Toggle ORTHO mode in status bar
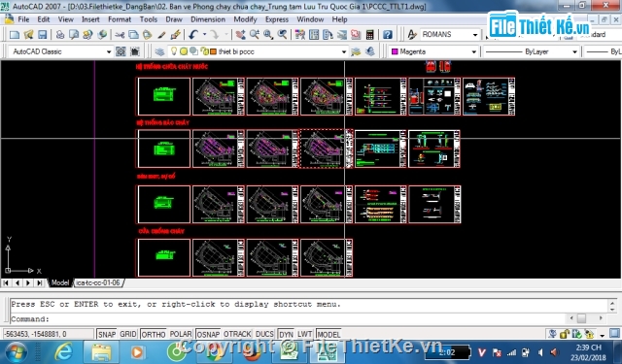The image size is (622, 364). tap(154, 334)
